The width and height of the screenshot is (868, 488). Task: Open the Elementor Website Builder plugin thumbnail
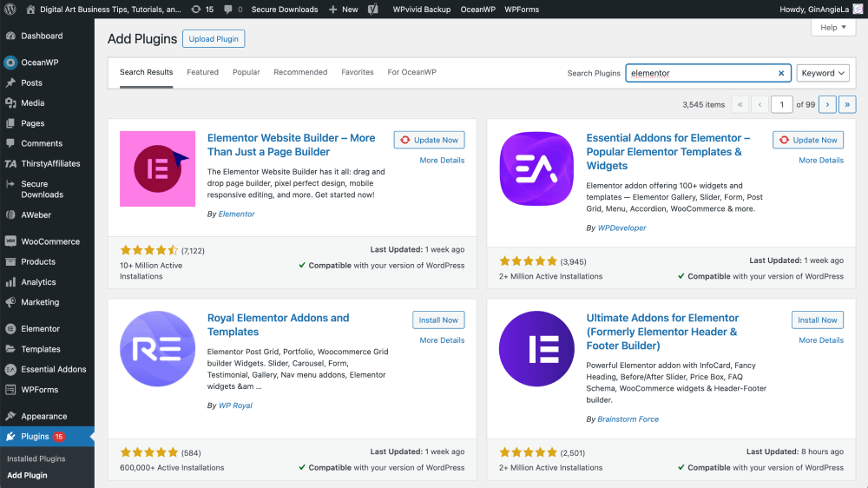point(158,169)
